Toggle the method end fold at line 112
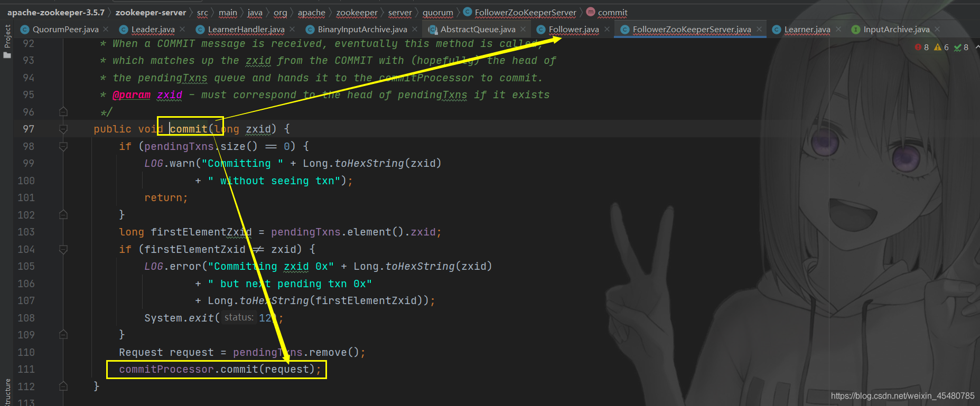Image resolution: width=980 pixels, height=406 pixels. pyautogui.click(x=63, y=386)
